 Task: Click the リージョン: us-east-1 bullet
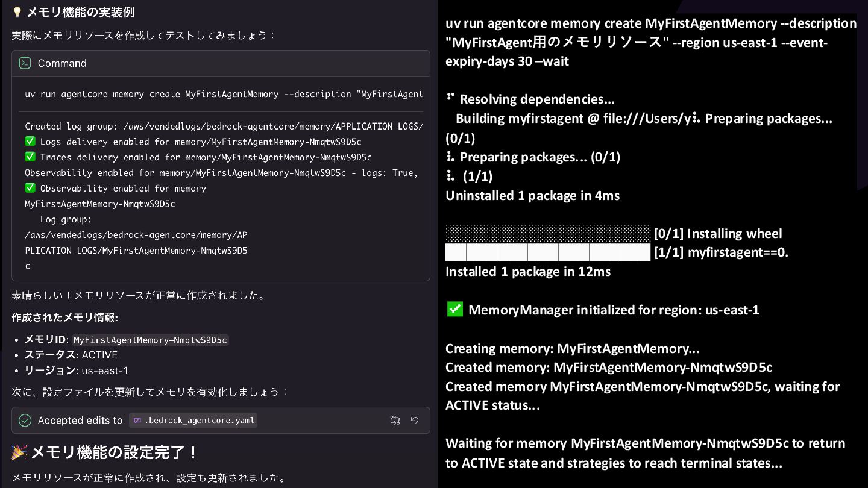(76, 371)
